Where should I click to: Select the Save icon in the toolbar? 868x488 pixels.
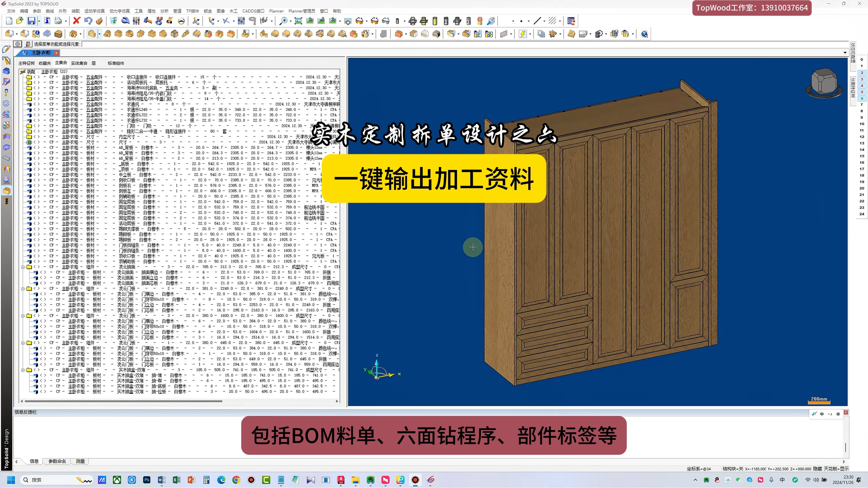click(32, 21)
